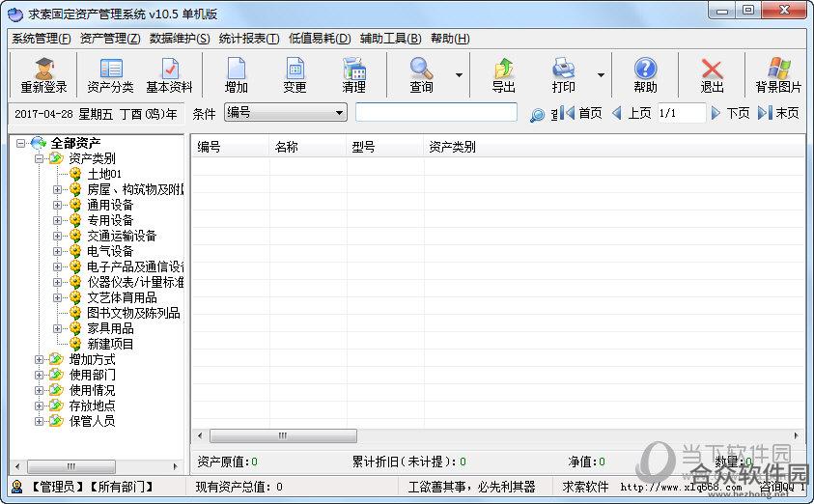The width and height of the screenshot is (814, 504).
Task: Open the 打印 dropdown arrow
Action: point(601,75)
